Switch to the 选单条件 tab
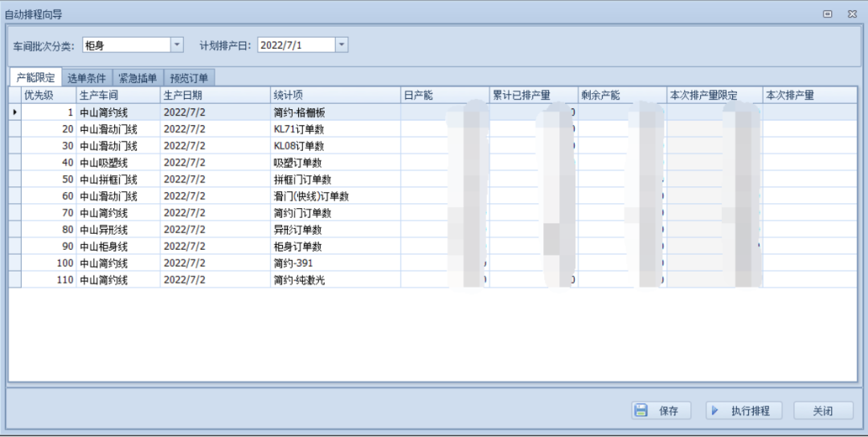868x437 pixels. pyautogui.click(x=87, y=78)
